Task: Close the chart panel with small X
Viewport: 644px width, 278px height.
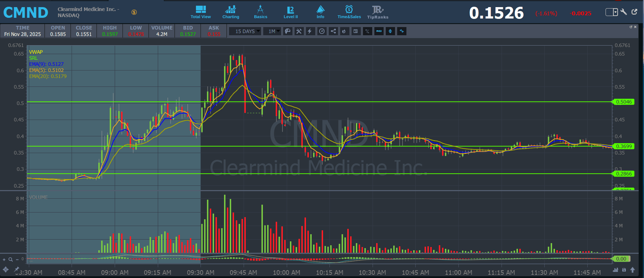Action: tap(635, 27)
